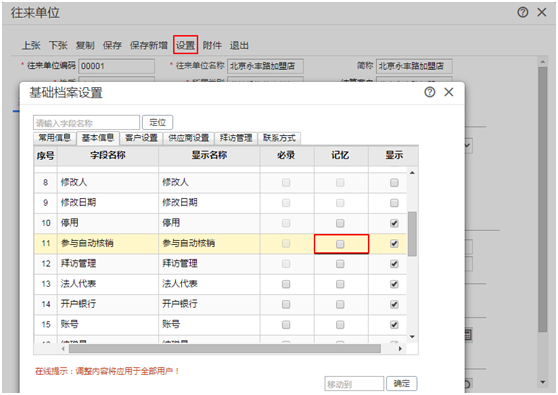Switch to the 供应商设置 tab
The height and width of the screenshot is (395, 558).
click(189, 138)
